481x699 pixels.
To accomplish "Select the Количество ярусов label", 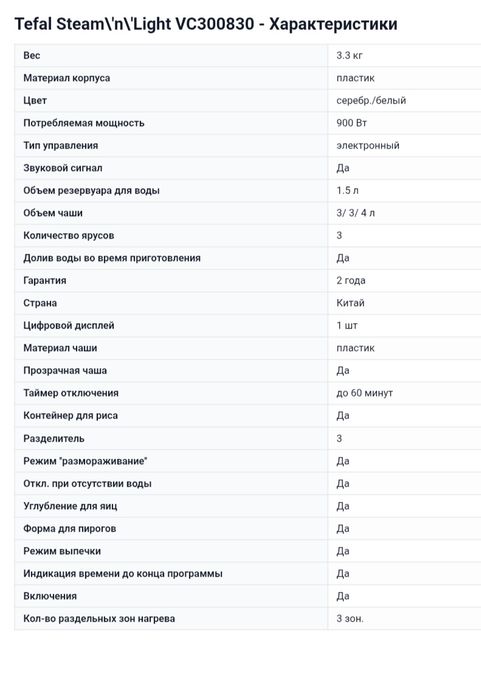I will tap(69, 235).
